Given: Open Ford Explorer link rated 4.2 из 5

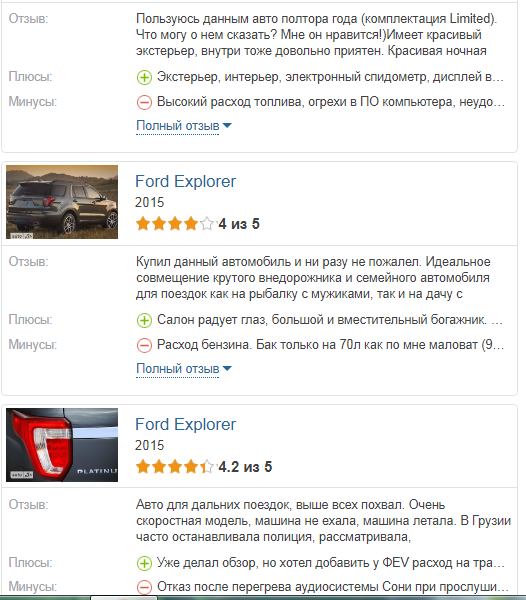Looking at the screenshot, I should point(186,424).
